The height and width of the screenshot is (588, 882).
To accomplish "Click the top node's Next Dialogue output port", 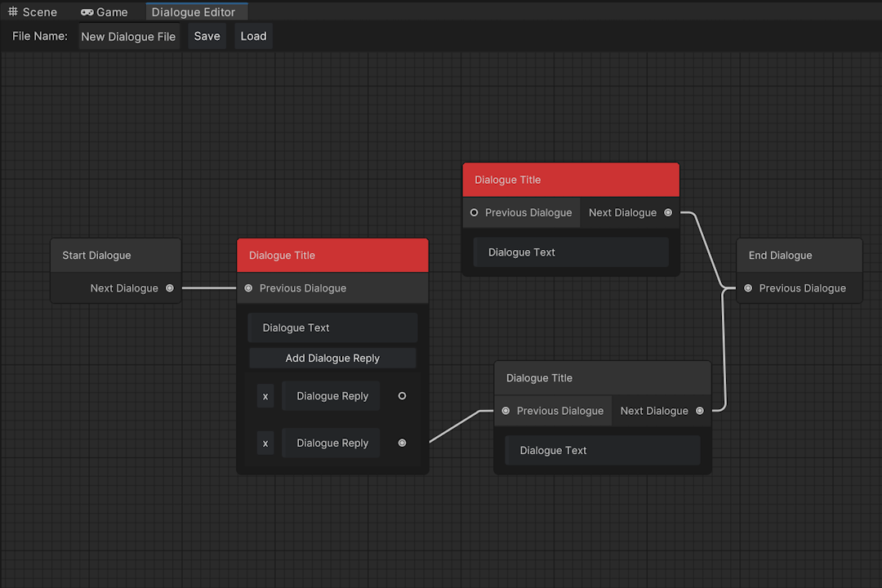I will [668, 212].
